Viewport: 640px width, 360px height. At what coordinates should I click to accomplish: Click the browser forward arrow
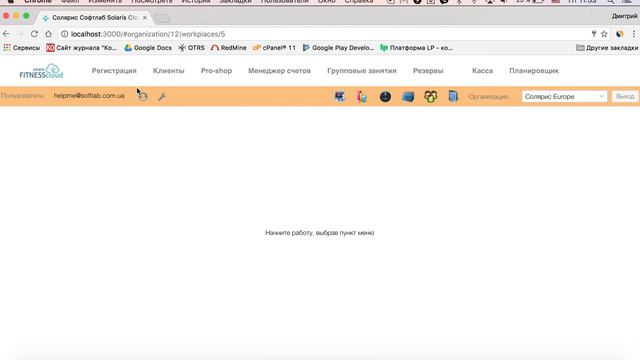(x=20, y=34)
